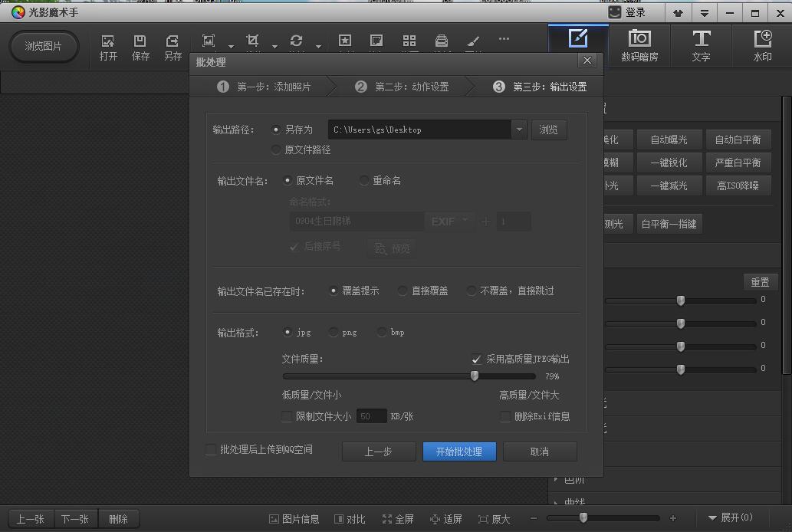The width and height of the screenshot is (792, 532).
Task: Expand the output path dropdown
Action: coord(519,130)
